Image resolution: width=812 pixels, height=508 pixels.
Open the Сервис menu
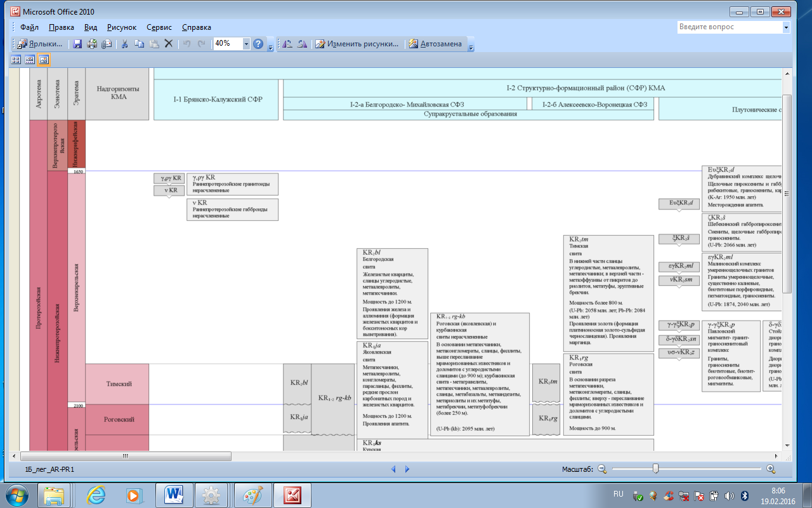159,27
